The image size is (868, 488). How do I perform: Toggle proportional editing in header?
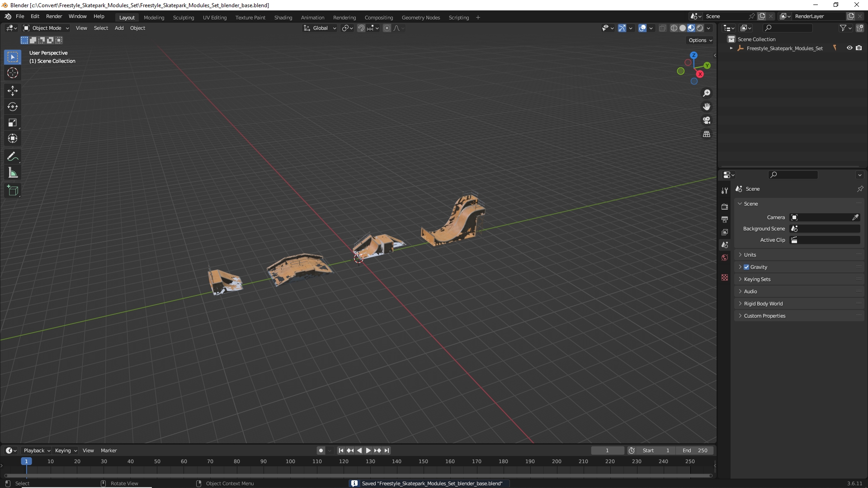387,28
